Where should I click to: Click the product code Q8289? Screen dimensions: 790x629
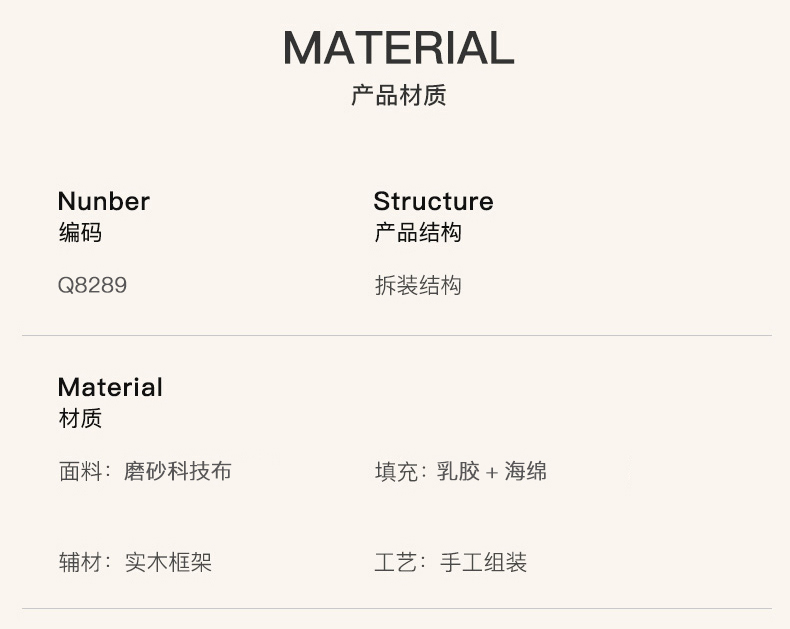(x=92, y=286)
